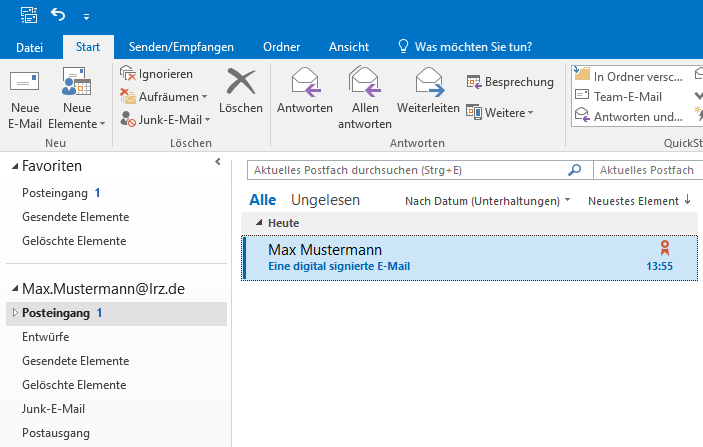
Task: Open the Senden/Empfangen ribbon tab
Action: pos(181,46)
